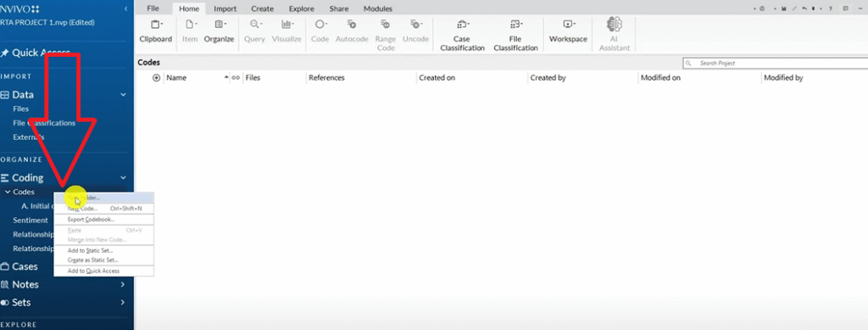The width and height of the screenshot is (868, 330).
Task: Switch to the Create tab
Action: pos(263,8)
